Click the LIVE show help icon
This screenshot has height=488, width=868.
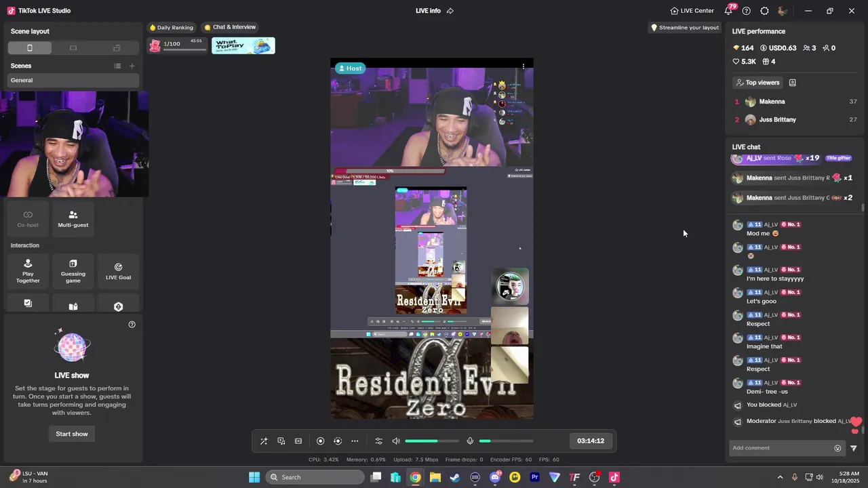tap(132, 325)
